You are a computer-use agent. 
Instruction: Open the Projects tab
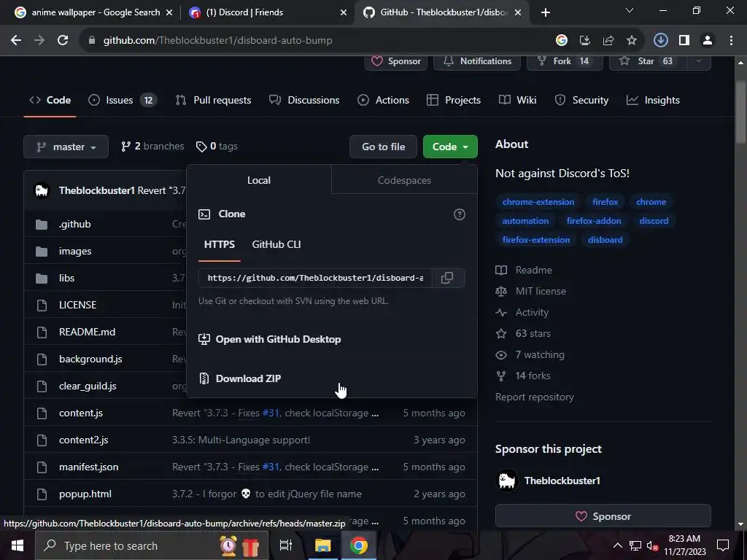pyautogui.click(x=454, y=100)
